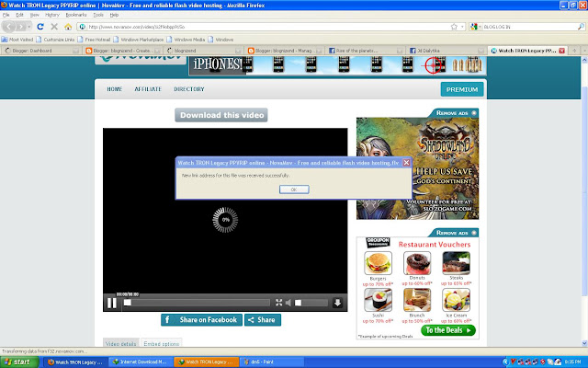
Task: Toggle fullscreen in the video player
Action: (278, 303)
